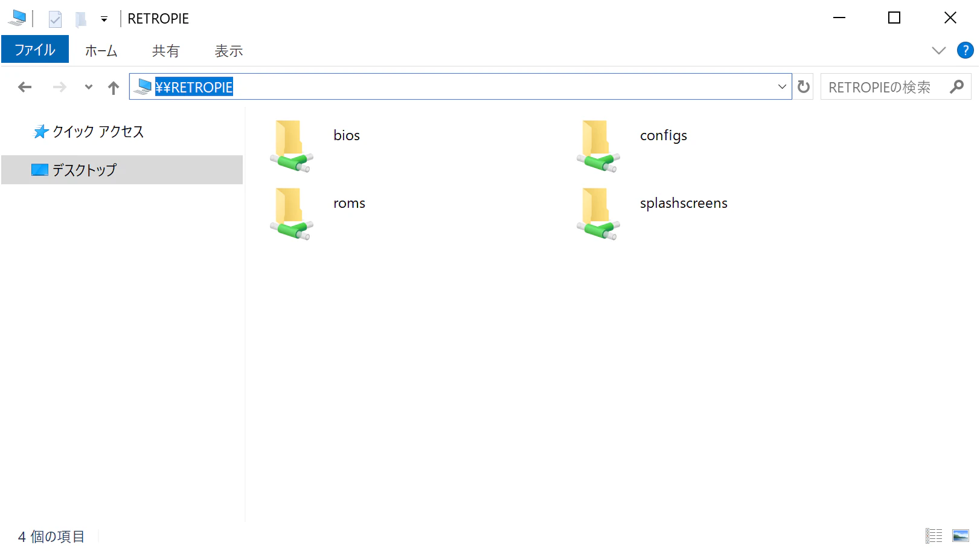Maximize the RETROPIE window
The height and width of the screenshot is (551, 980).
pyautogui.click(x=894, y=18)
